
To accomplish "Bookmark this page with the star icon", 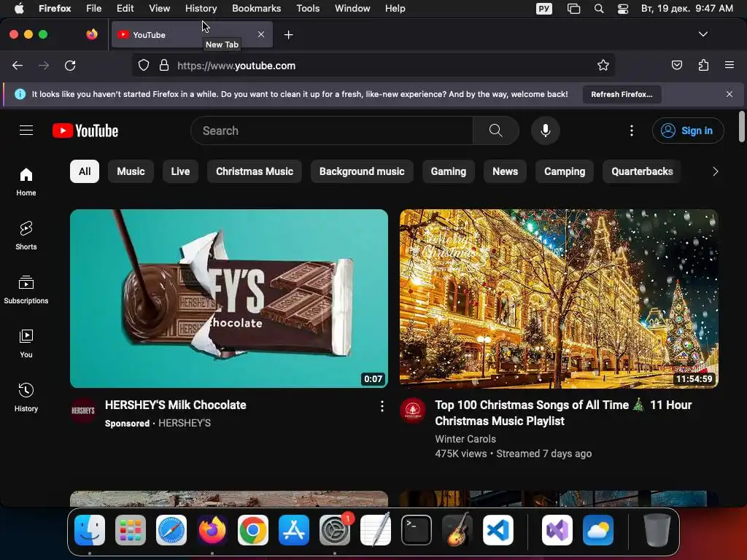I will (x=603, y=65).
